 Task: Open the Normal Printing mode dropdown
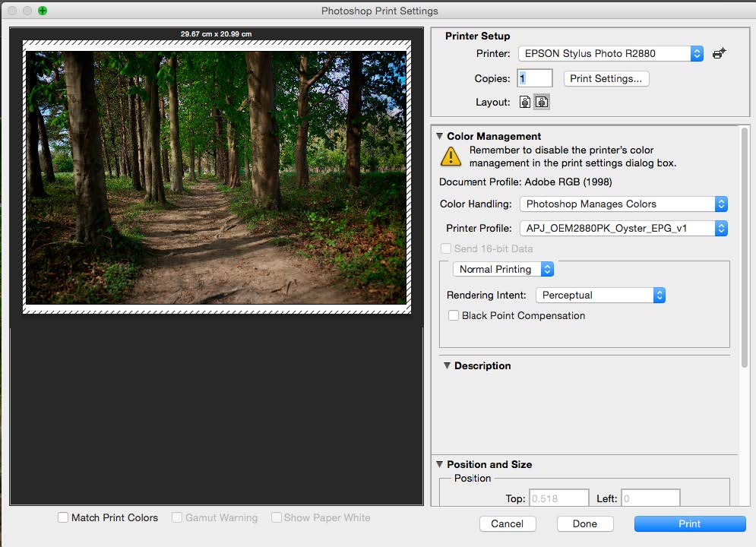tap(503, 269)
